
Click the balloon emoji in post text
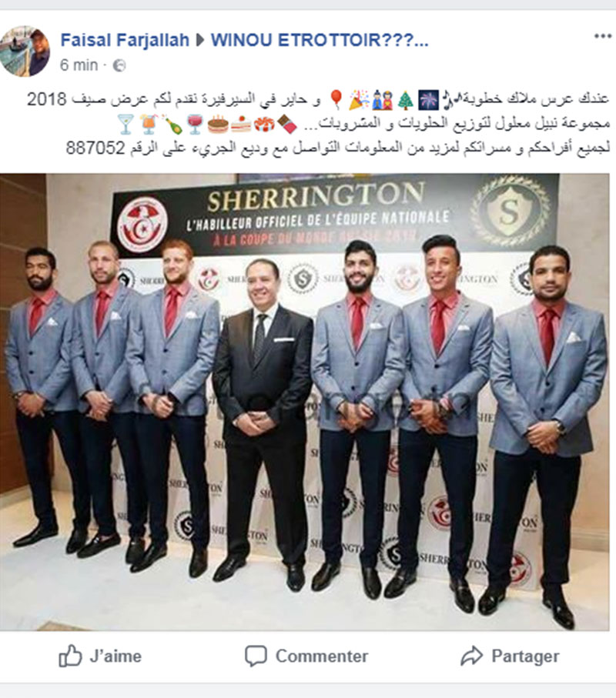tap(336, 100)
